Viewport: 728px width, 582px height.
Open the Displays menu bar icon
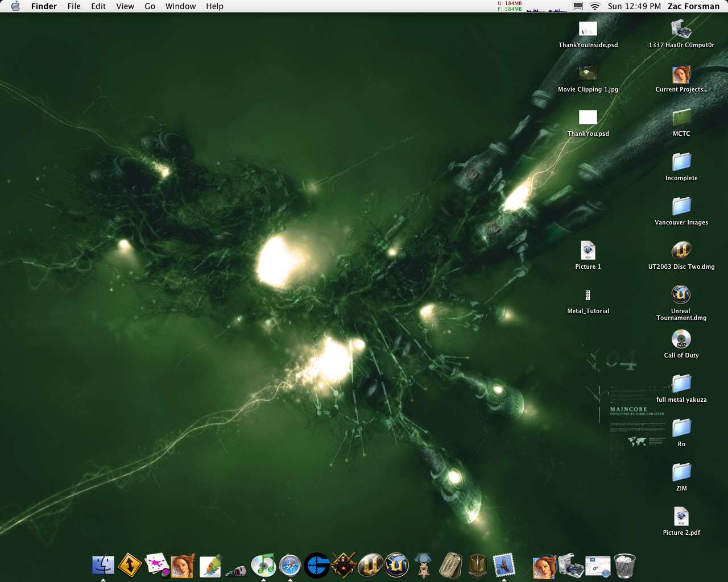[577, 6]
